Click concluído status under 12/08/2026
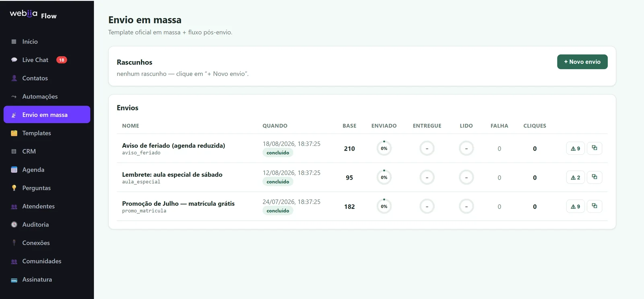644x299 pixels. (x=278, y=182)
